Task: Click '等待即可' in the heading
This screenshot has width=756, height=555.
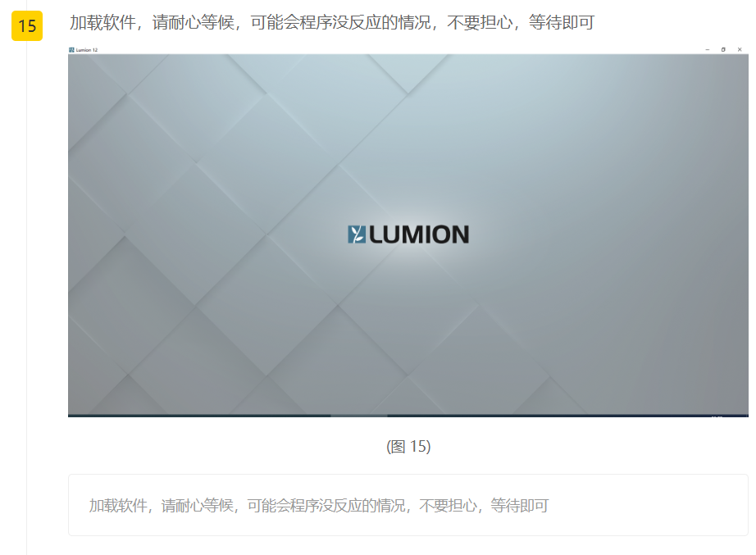Action: pyautogui.click(x=562, y=23)
